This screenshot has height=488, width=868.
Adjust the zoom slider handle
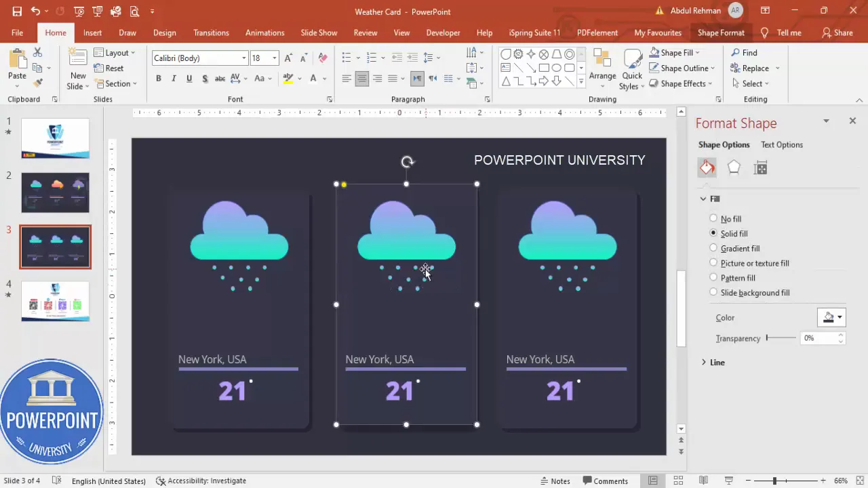(x=774, y=481)
